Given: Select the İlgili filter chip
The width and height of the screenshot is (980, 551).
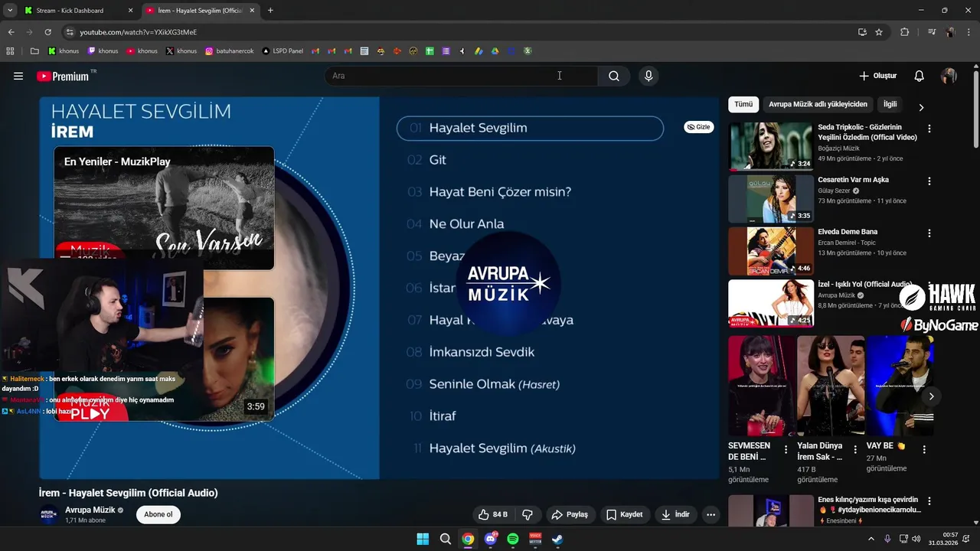Looking at the screenshot, I should pos(890,104).
